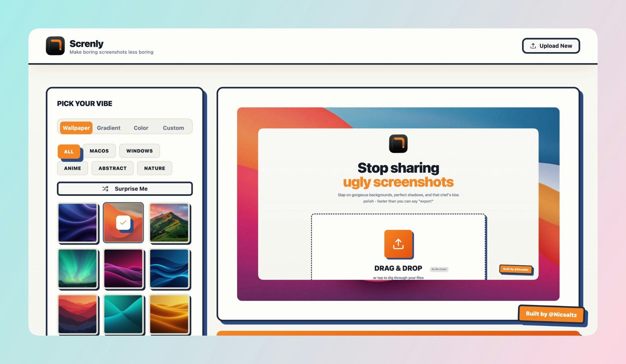Choose the golden sand dunes wallpaper
The image size is (626, 364).
[x=169, y=314]
